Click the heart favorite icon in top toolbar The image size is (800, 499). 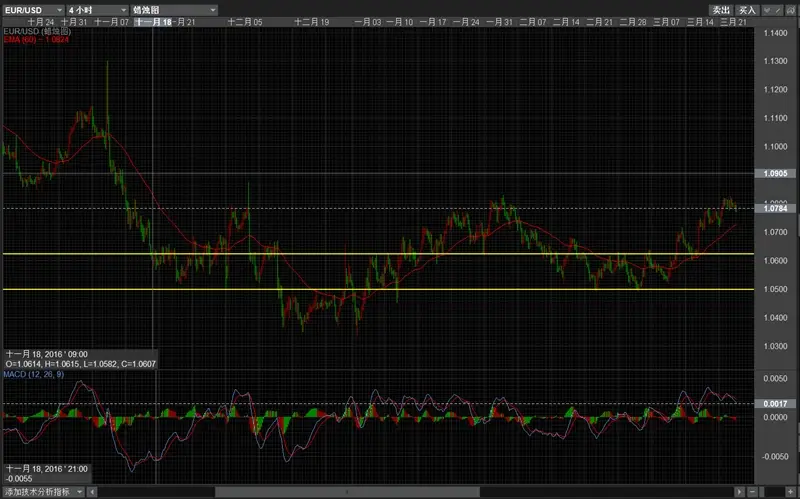click(767, 10)
